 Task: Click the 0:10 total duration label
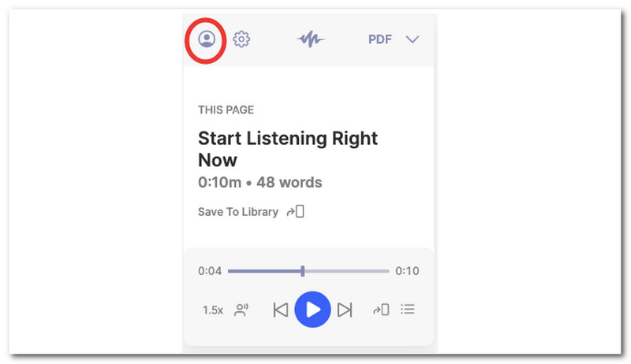pyautogui.click(x=407, y=271)
